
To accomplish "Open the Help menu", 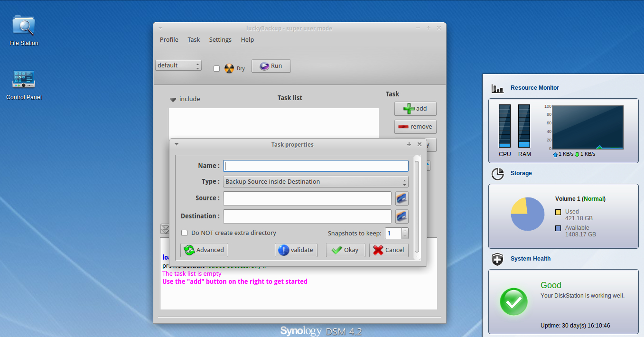I will (247, 40).
